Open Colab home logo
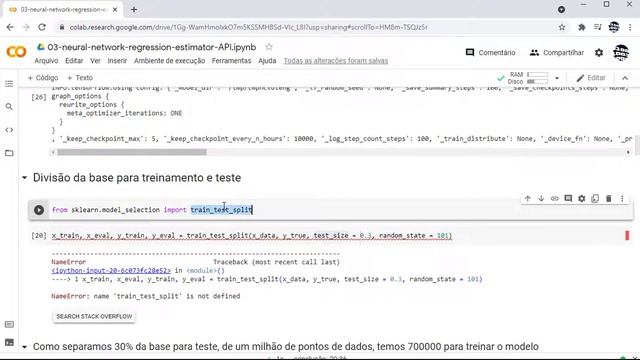640x360 pixels. coord(16,52)
